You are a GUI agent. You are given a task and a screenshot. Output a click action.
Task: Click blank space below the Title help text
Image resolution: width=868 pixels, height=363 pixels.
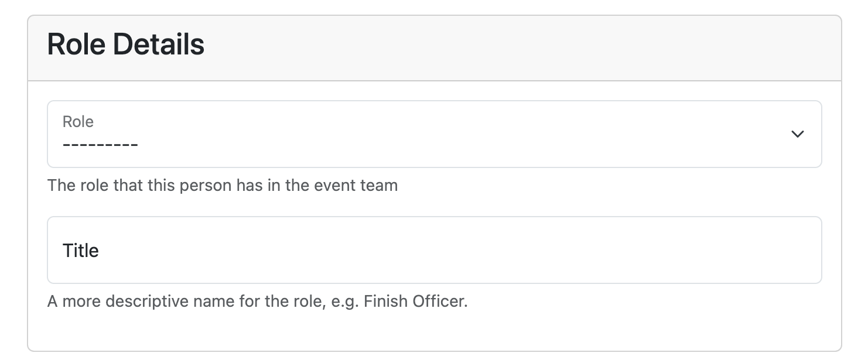point(435,331)
